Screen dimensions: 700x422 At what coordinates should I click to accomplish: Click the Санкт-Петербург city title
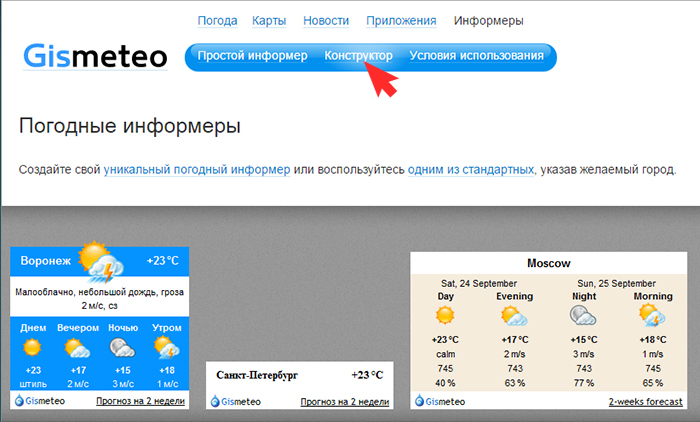tap(257, 375)
